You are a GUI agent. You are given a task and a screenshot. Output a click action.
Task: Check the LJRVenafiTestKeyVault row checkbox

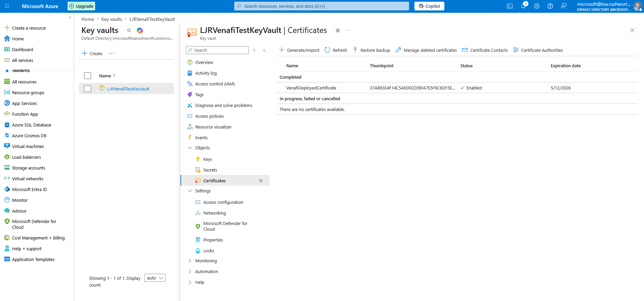[x=88, y=89]
